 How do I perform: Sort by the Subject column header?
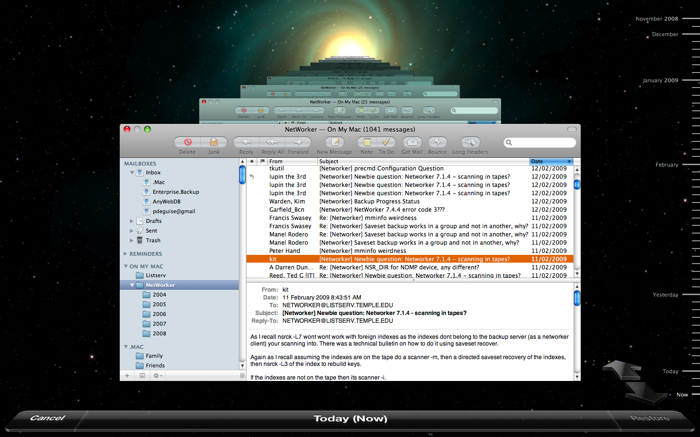(x=423, y=161)
